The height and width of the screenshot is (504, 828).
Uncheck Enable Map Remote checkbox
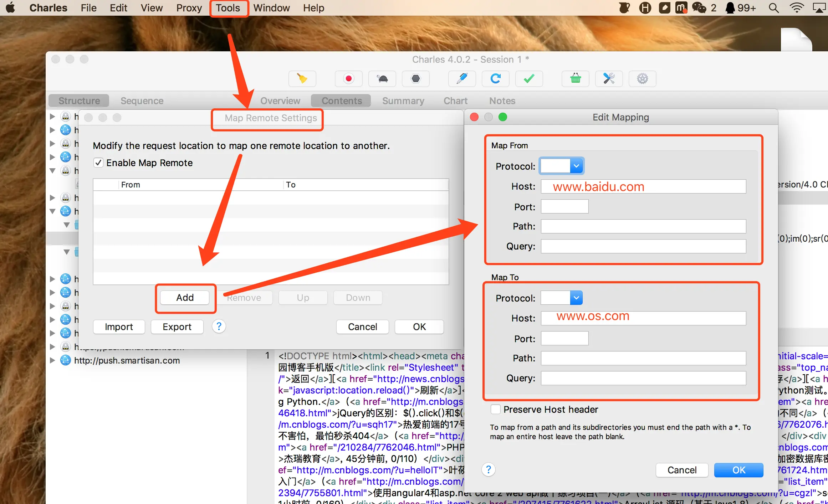98,163
